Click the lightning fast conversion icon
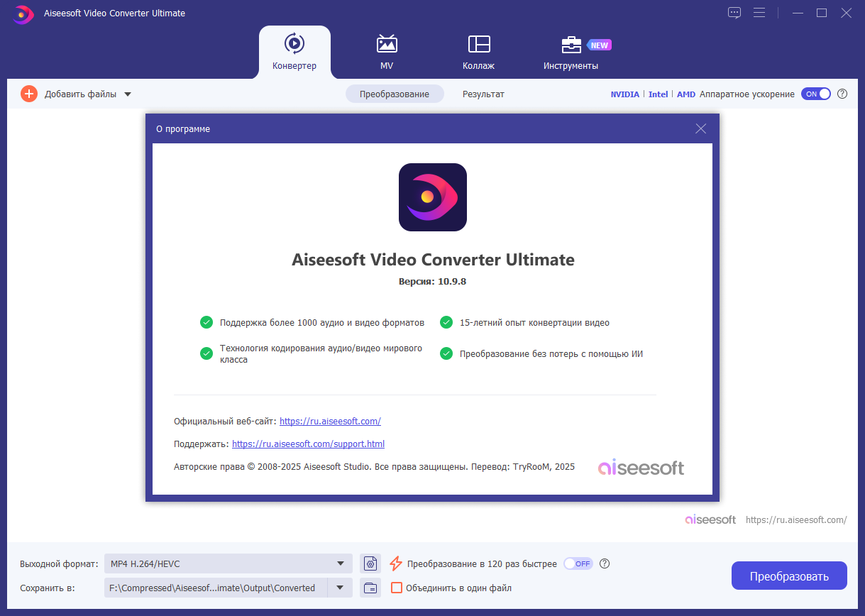 pos(396,563)
